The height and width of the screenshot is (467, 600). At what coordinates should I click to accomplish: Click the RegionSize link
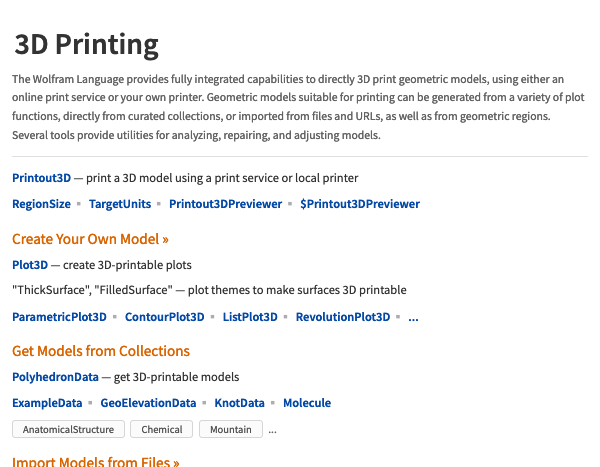[41, 204]
